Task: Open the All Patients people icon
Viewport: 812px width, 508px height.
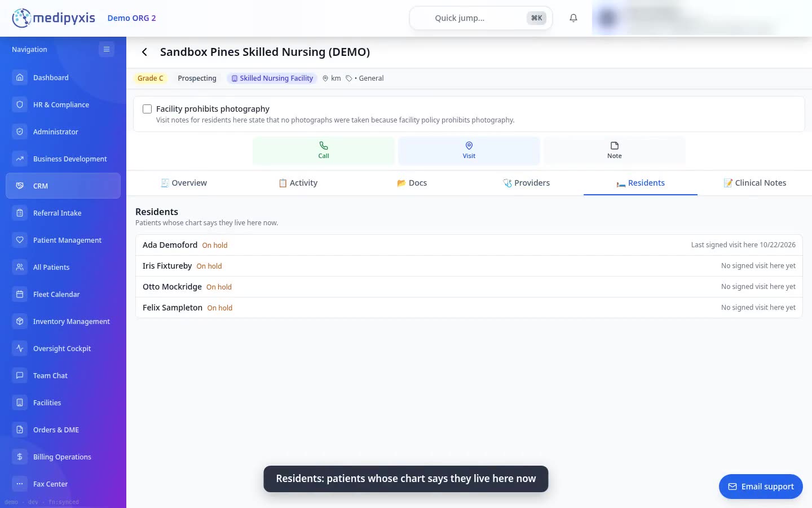Action: pos(20,267)
